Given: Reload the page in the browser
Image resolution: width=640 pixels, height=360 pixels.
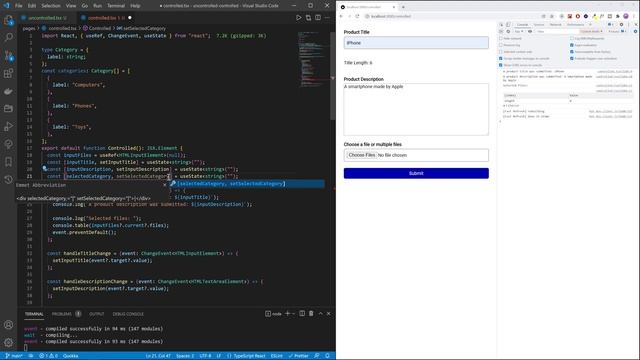Looking at the screenshot, I should click(357, 16).
